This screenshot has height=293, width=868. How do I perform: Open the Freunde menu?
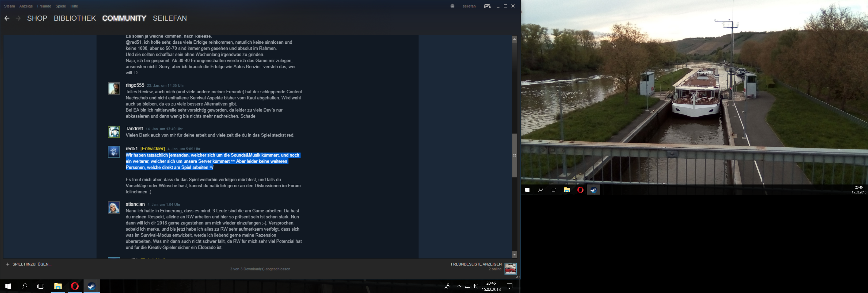(x=44, y=6)
